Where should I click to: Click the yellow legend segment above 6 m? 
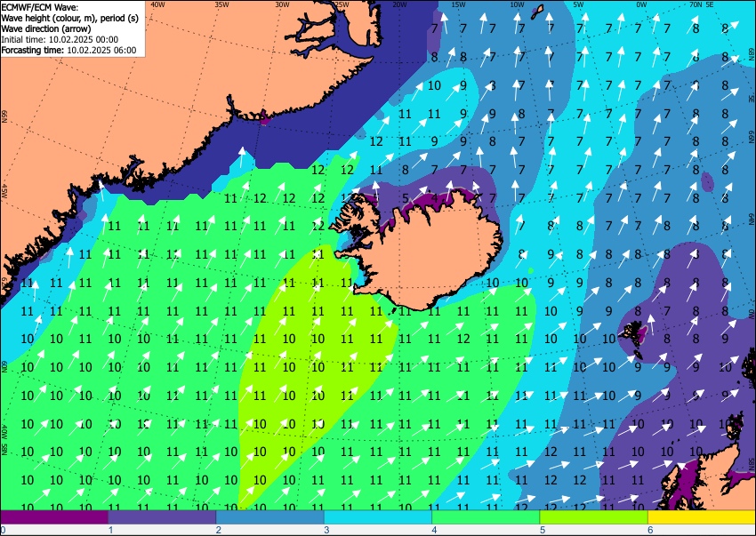point(702,517)
